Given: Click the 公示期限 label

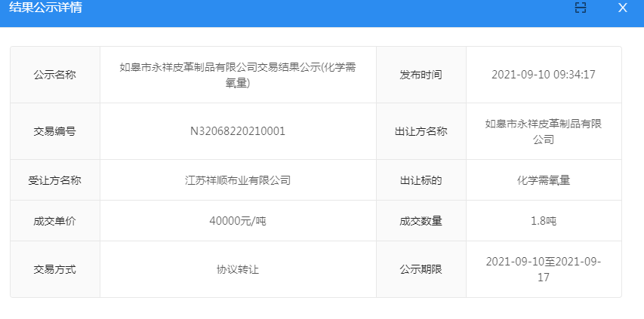Looking at the screenshot, I should click(421, 270).
